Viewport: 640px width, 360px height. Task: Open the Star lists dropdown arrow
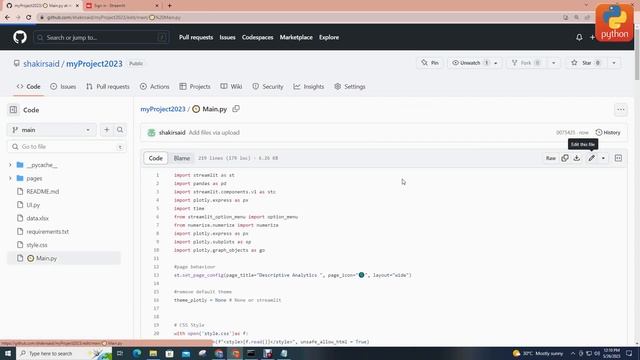coord(614,63)
